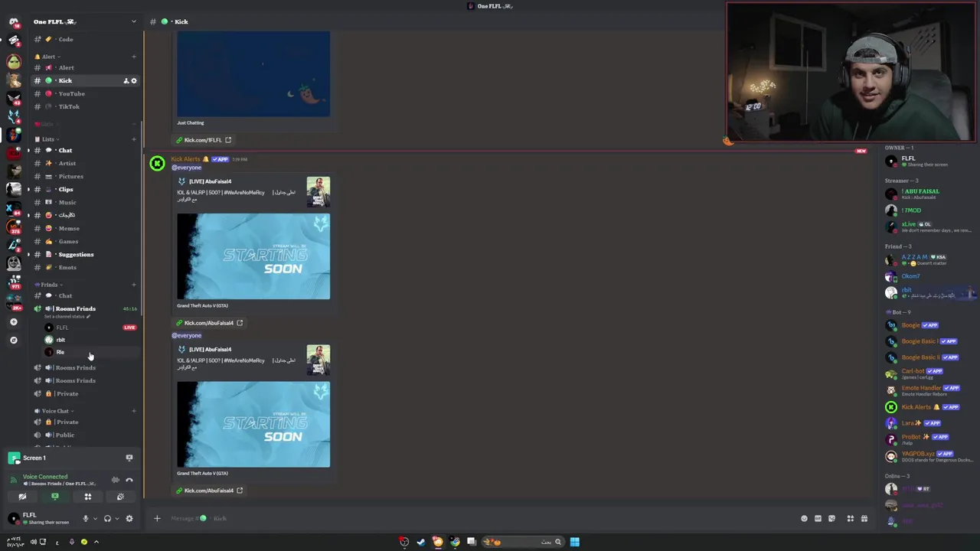This screenshot has height=551, width=980.
Task: Open the Clips channel
Action: (x=84, y=189)
